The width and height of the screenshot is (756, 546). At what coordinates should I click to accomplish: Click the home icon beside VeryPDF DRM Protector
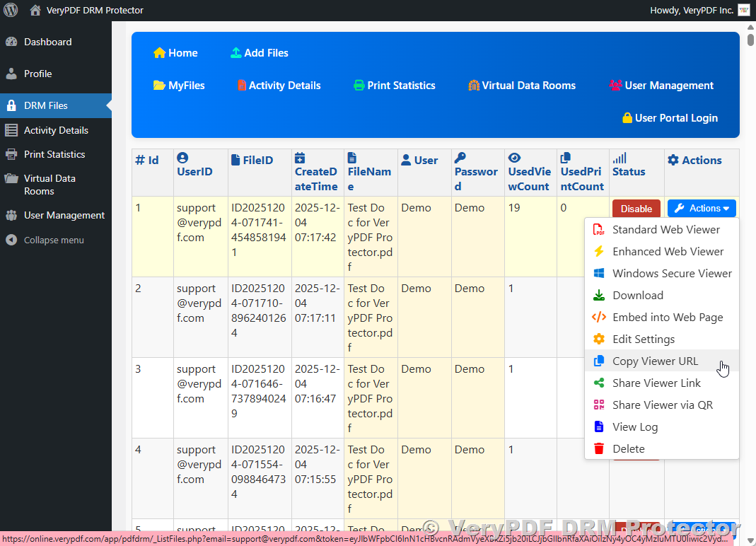click(35, 10)
